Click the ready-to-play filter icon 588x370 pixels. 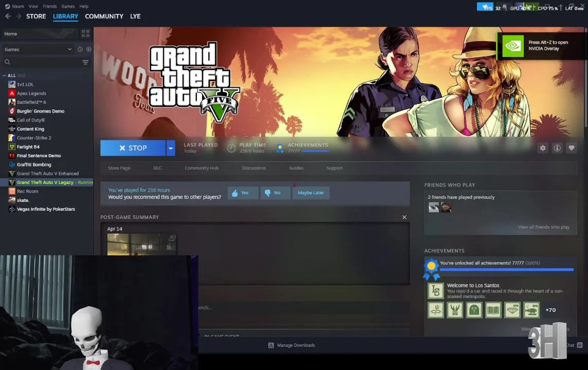(89, 49)
